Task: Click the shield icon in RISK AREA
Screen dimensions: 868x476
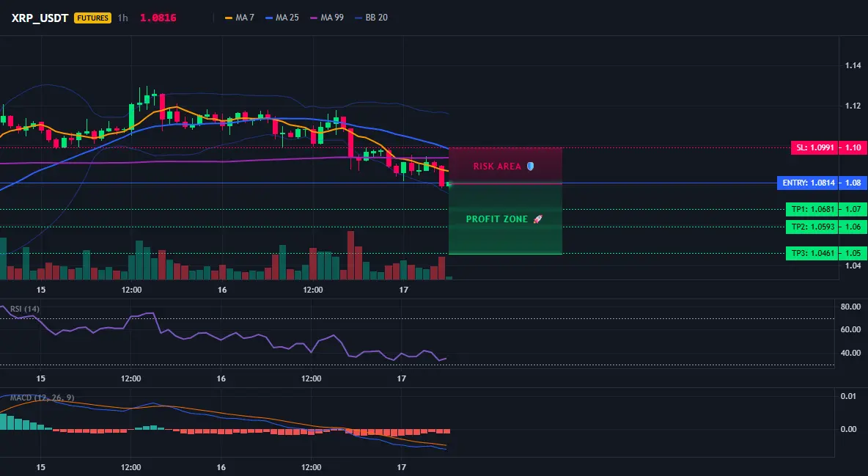Action: click(530, 166)
